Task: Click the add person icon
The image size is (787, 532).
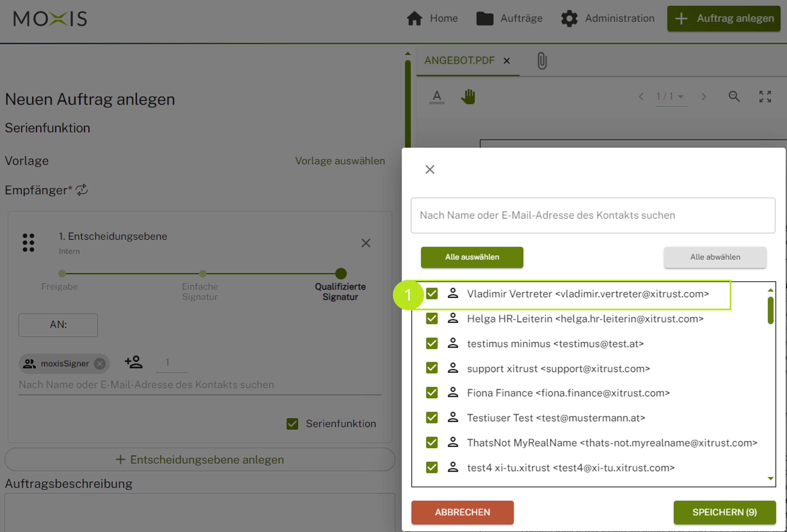Action: point(133,362)
